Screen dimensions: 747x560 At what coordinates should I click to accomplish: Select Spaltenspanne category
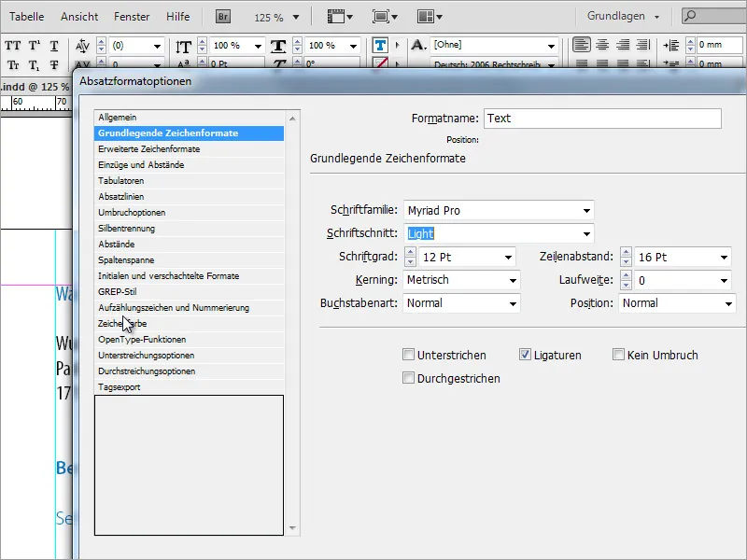[190, 260]
